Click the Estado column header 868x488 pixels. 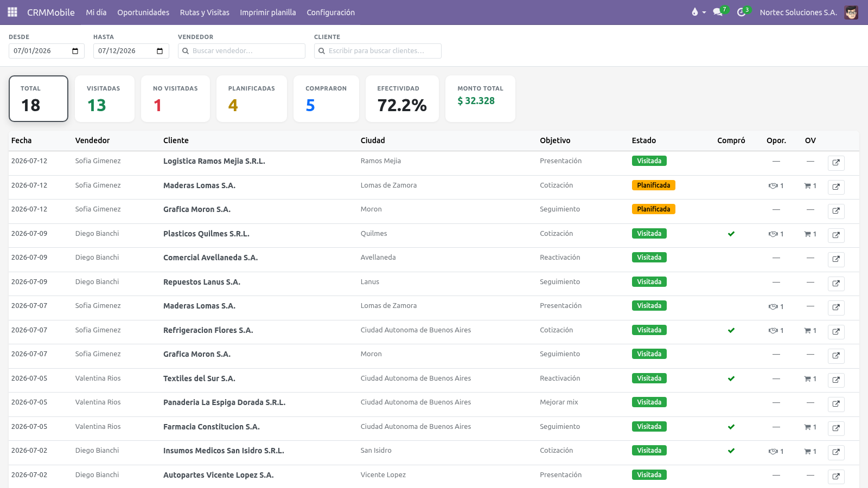(x=644, y=140)
